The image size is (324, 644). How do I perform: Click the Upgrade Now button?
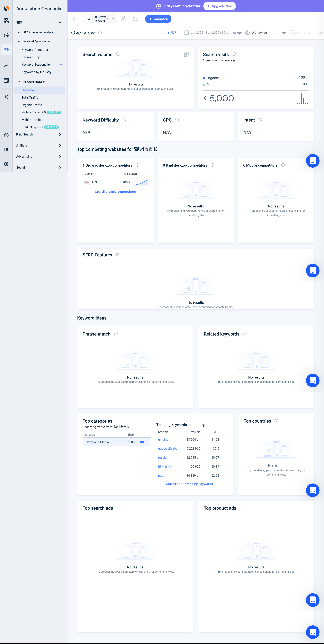coord(219,6)
